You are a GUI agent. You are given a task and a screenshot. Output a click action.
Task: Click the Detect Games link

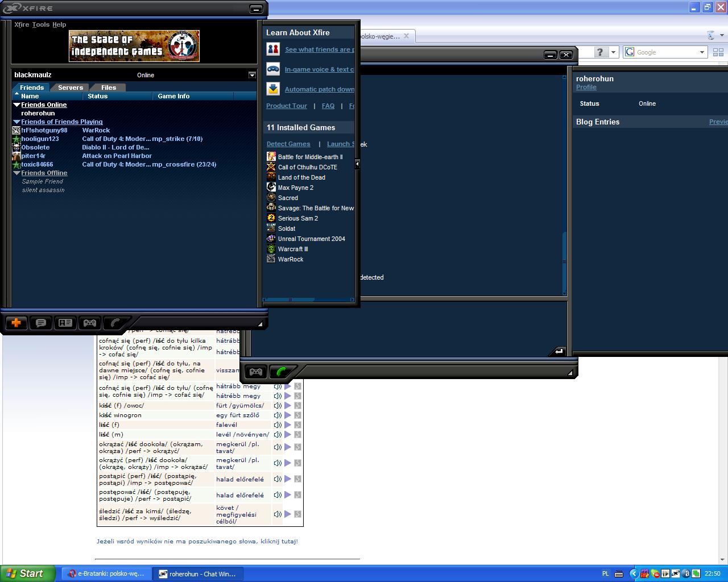pyautogui.click(x=288, y=144)
